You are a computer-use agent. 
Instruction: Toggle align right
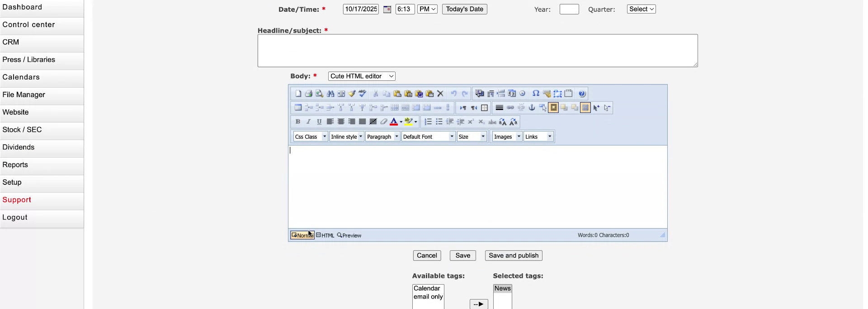[x=352, y=122]
